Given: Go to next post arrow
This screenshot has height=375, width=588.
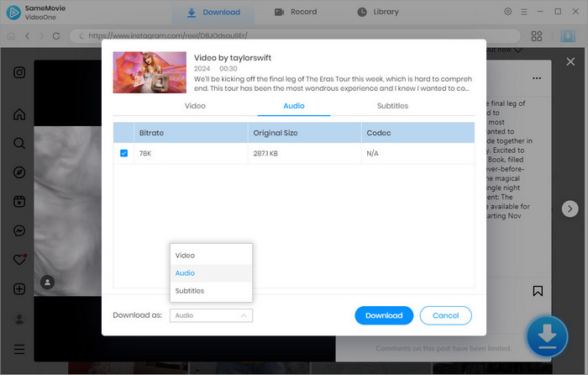Looking at the screenshot, I should 570,209.
